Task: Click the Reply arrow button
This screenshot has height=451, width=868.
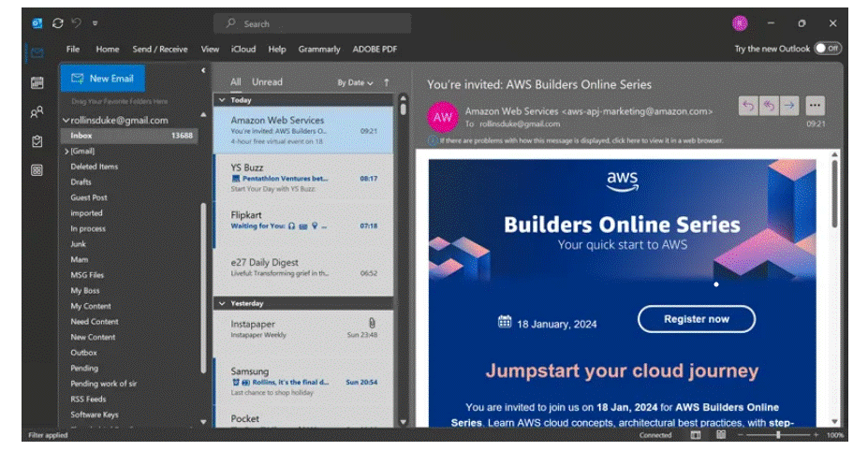Action: point(748,106)
